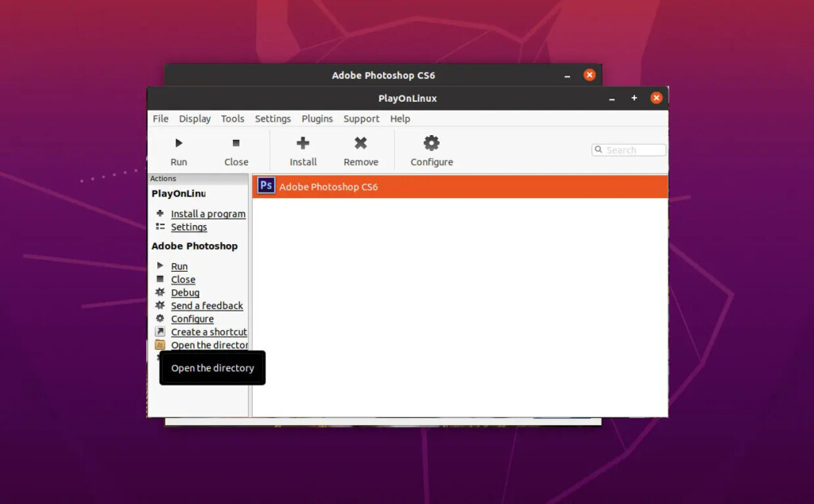Click the Send a feedback link
Screen dimensions: 814x504
click(207, 306)
